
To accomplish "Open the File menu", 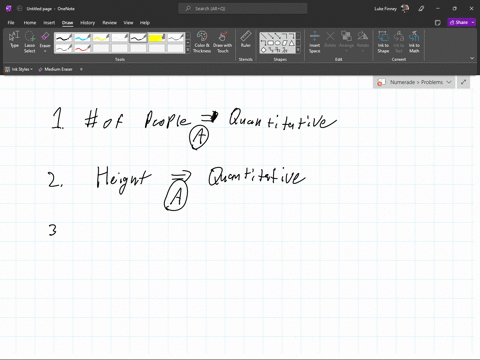I will 11,23.
